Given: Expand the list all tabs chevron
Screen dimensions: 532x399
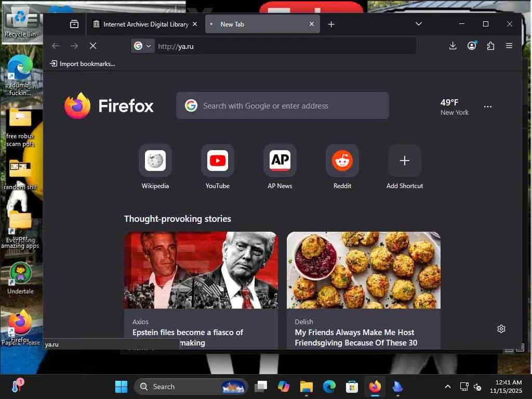Looking at the screenshot, I should (418, 24).
